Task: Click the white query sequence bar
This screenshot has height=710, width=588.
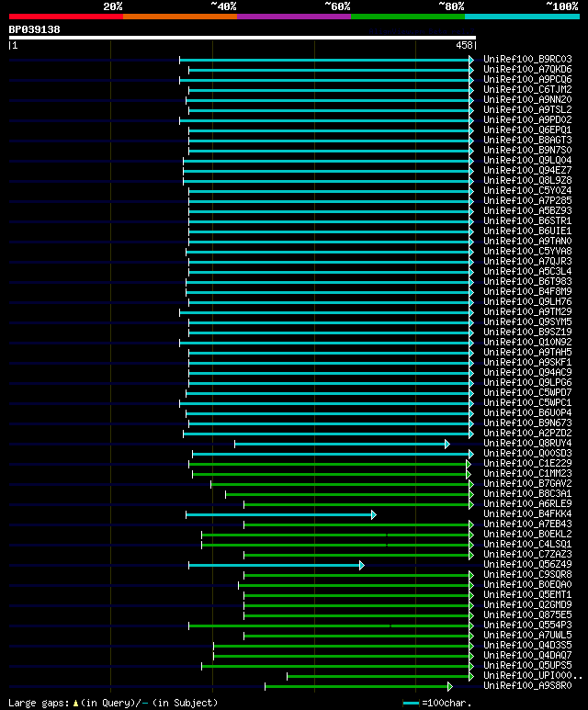Action: pyautogui.click(x=243, y=38)
